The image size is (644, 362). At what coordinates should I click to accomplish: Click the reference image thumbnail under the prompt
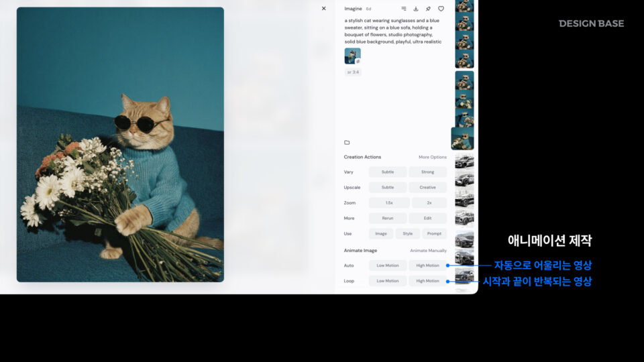[352, 56]
